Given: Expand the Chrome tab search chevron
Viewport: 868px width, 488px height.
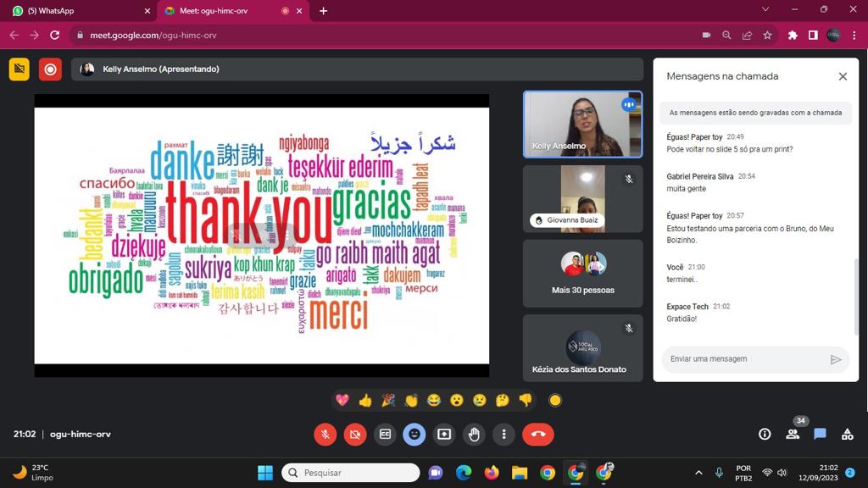Looking at the screenshot, I should click(765, 10).
